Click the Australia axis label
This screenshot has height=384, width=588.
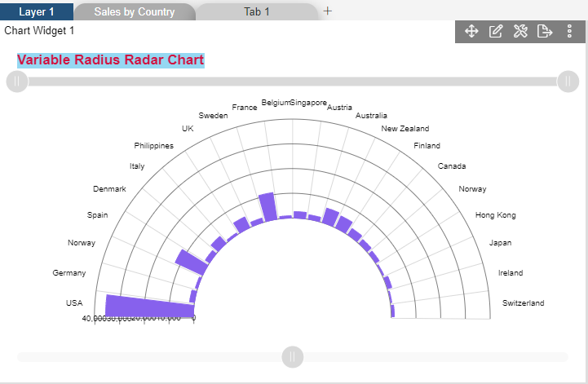pyautogui.click(x=371, y=116)
